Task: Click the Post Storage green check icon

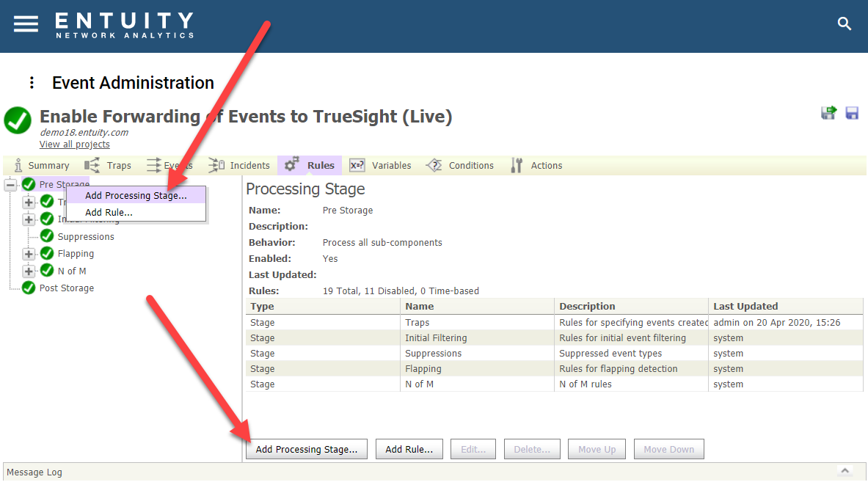Action: (x=29, y=288)
